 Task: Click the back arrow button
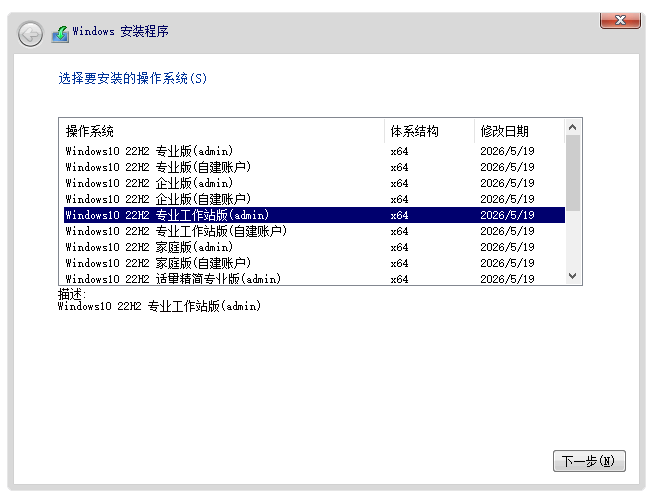click(x=30, y=34)
